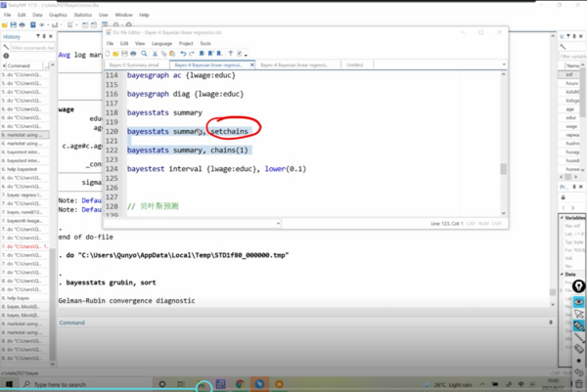Select the eraser tool in annotation overlay

point(579,349)
